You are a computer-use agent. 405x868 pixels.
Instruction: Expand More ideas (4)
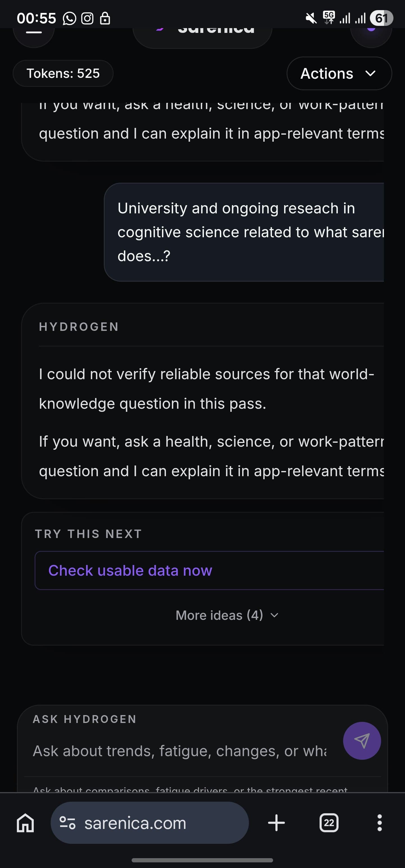[219, 615]
